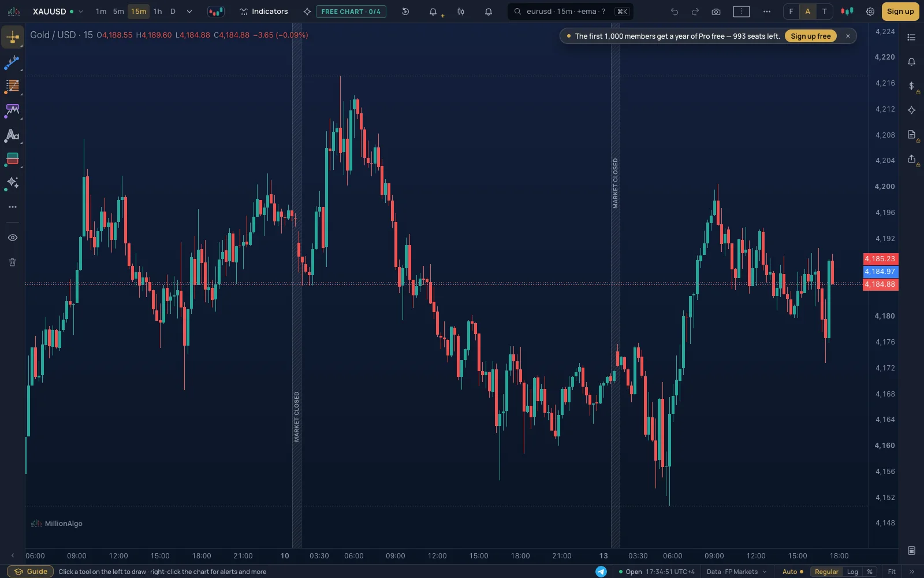Delete drawings with the trash icon
924x578 pixels.
click(x=12, y=262)
